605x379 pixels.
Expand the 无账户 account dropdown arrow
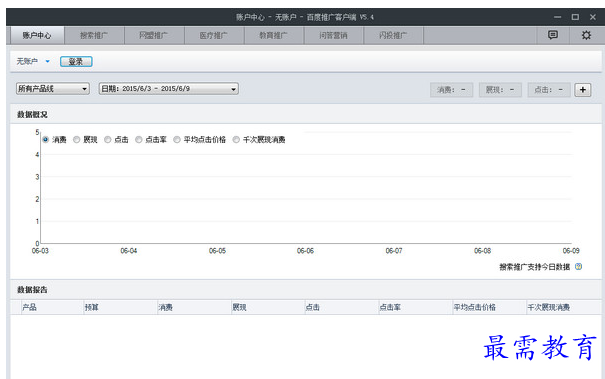(x=47, y=61)
